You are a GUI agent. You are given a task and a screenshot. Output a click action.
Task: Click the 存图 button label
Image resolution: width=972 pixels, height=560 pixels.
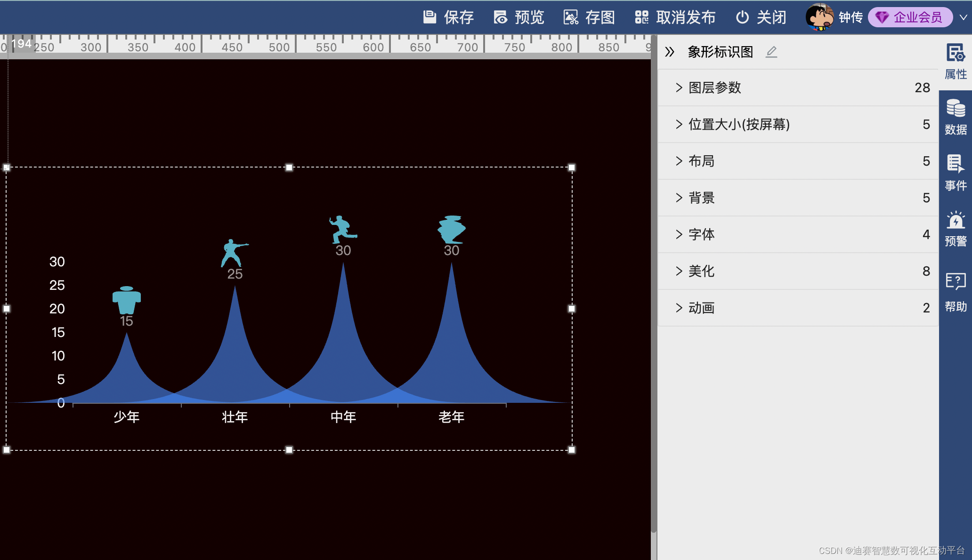600,17
